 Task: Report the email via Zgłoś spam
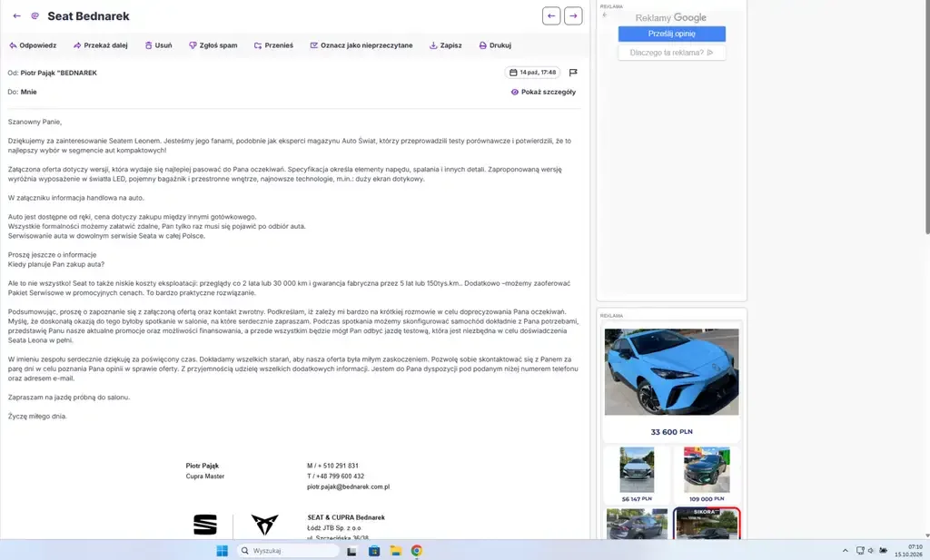pyautogui.click(x=213, y=45)
